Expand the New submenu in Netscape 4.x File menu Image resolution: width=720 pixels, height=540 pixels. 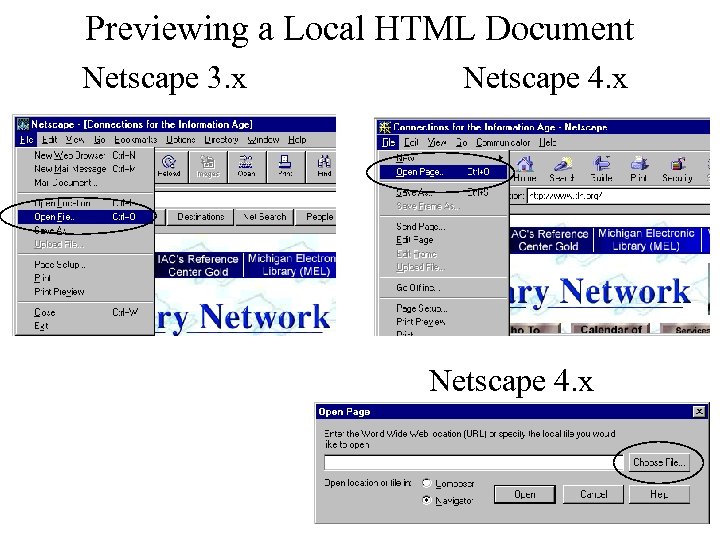tap(444, 158)
